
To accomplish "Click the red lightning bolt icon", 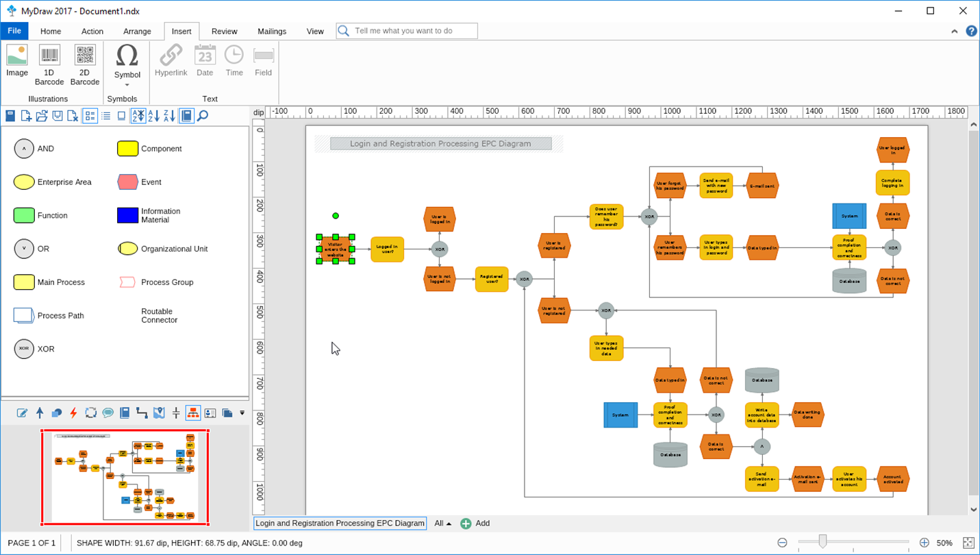I will point(74,412).
